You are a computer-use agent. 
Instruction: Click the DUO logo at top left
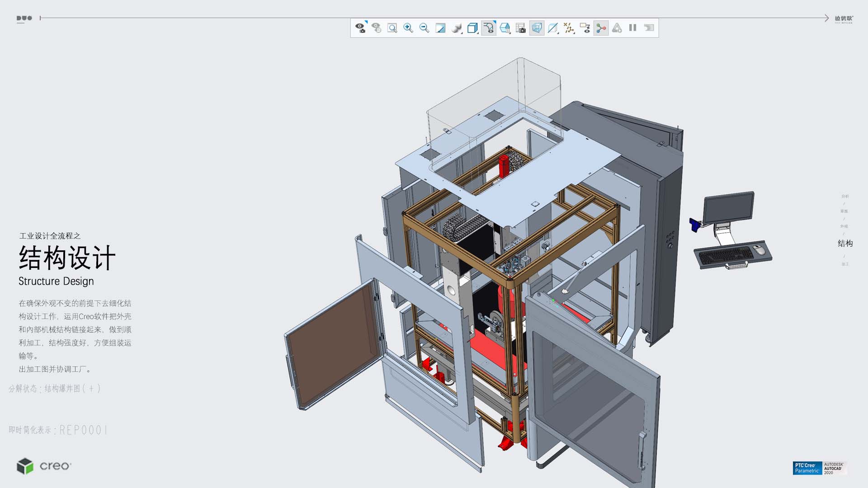(24, 19)
